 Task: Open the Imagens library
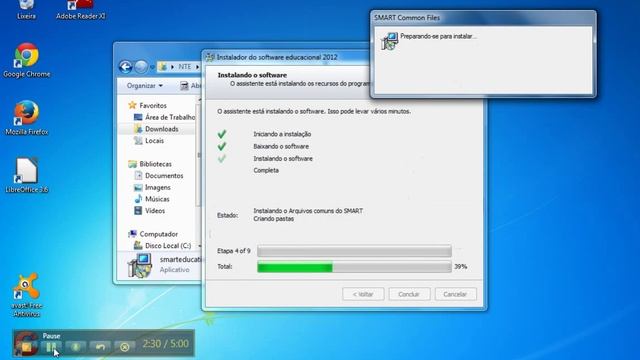point(152,187)
